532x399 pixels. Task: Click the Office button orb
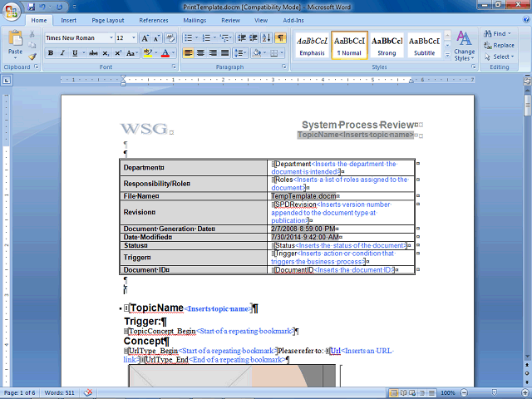(x=11, y=12)
